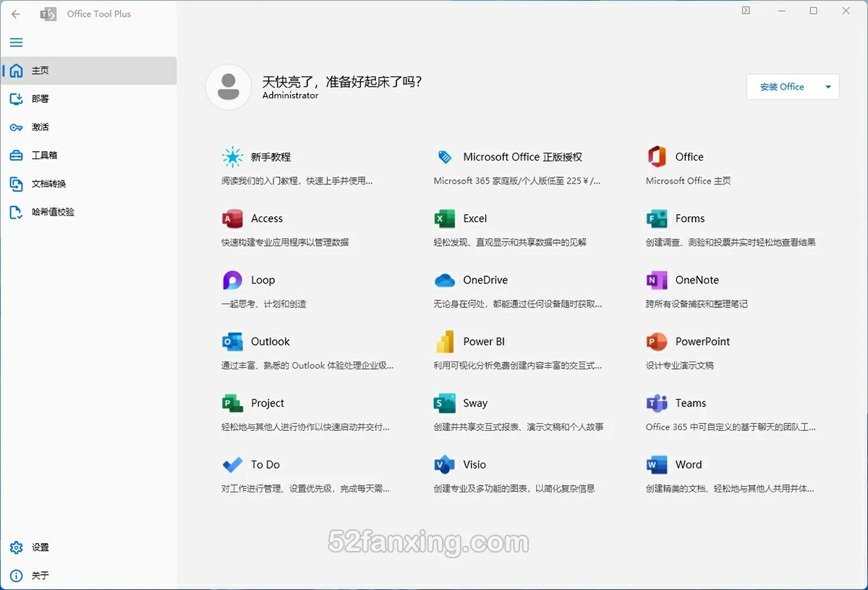Click the text 设计专业演示文稿

pyautogui.click(x=680, y=365)
